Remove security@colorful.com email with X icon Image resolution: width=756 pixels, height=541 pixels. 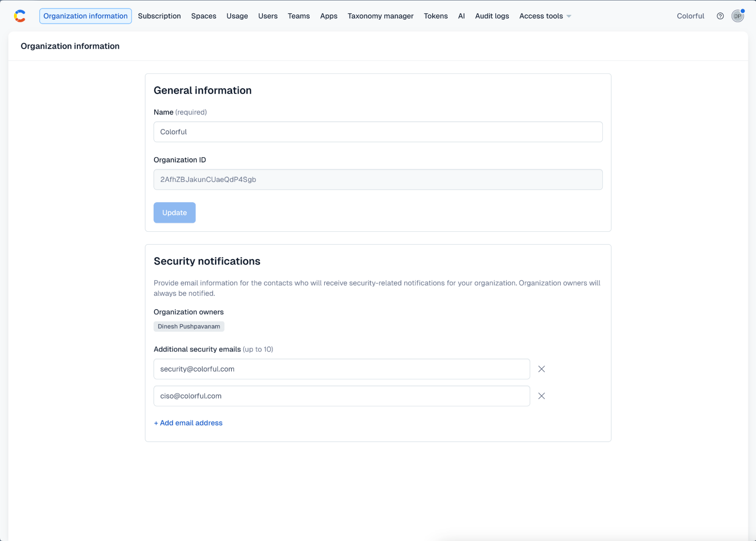point(541,369)
